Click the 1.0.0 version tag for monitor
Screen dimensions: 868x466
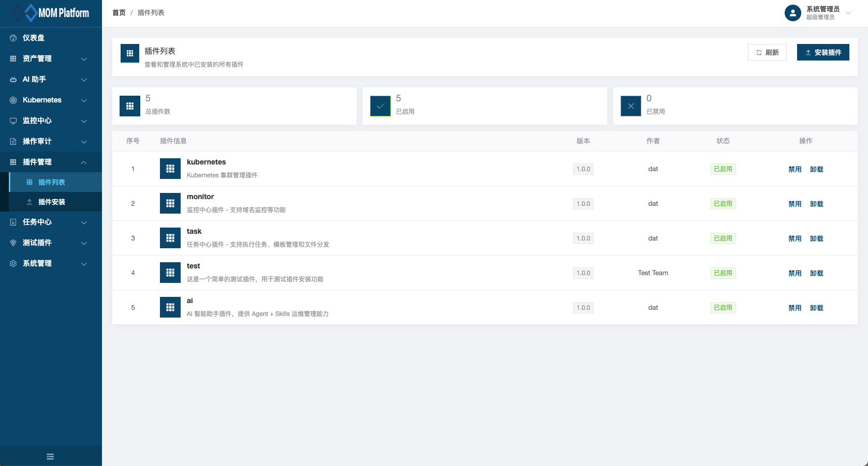click(583, 204)
